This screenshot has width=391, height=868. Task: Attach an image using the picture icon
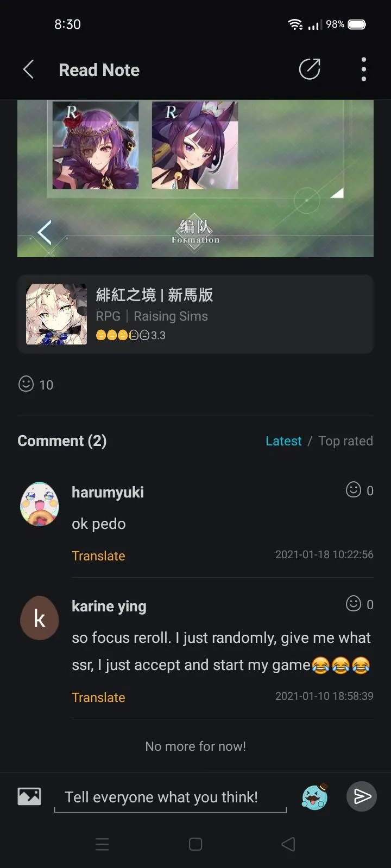[x=29, y=796]
